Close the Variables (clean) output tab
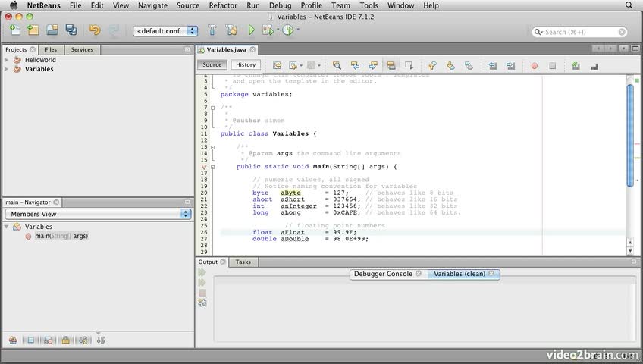This screenshot has height=364, width=643. (x=491, y=274)
